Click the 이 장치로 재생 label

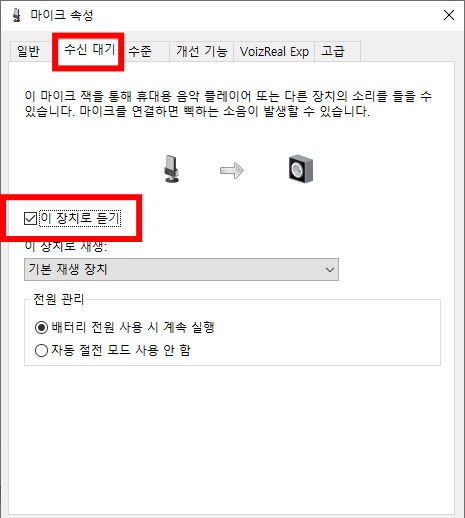[x=66, y=247]
